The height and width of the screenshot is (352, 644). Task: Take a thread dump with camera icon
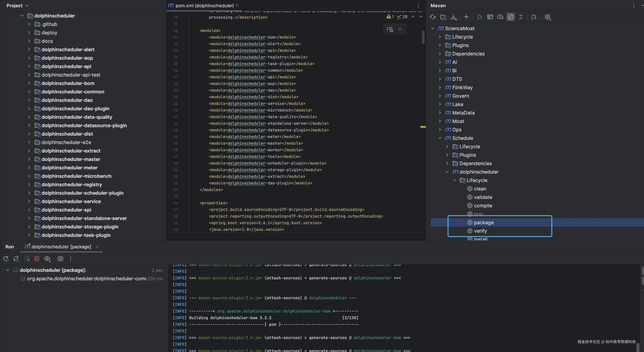pos(60,259)
